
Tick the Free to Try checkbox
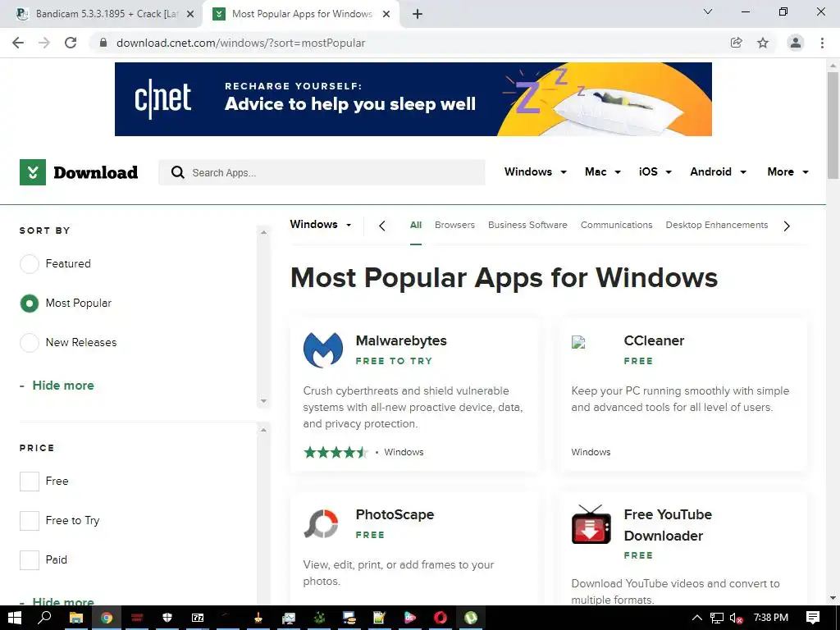pos(30,520)
